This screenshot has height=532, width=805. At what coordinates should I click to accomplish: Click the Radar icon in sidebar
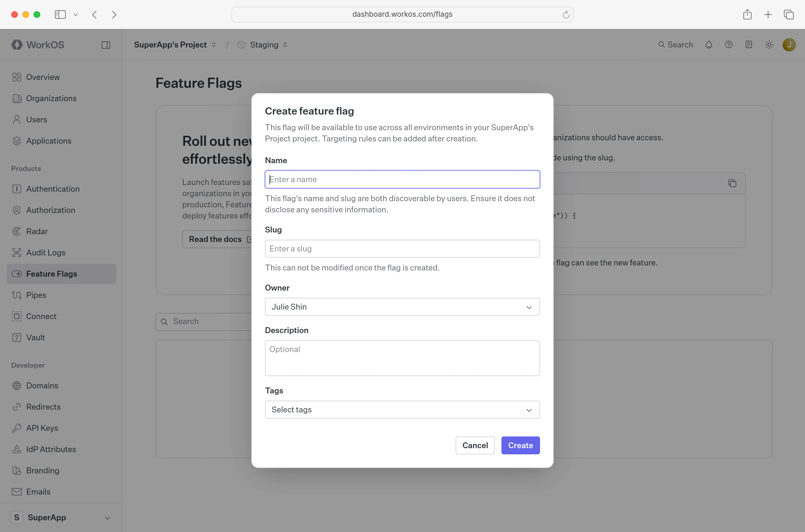click(16, 231)
